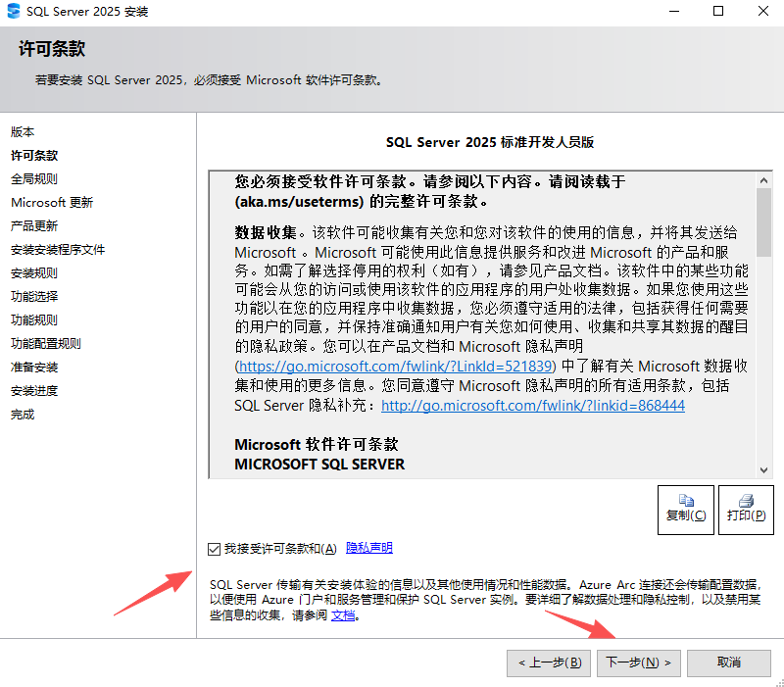Select 安装进度 in the step list
The width and height of the screenshot is (784, 687).
coord(33,390)
